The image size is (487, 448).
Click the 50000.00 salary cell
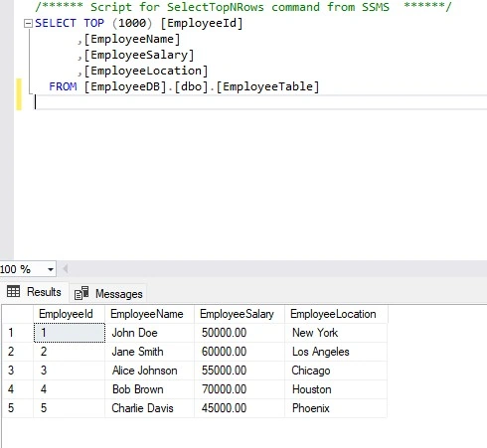click(x=240, y=333)
